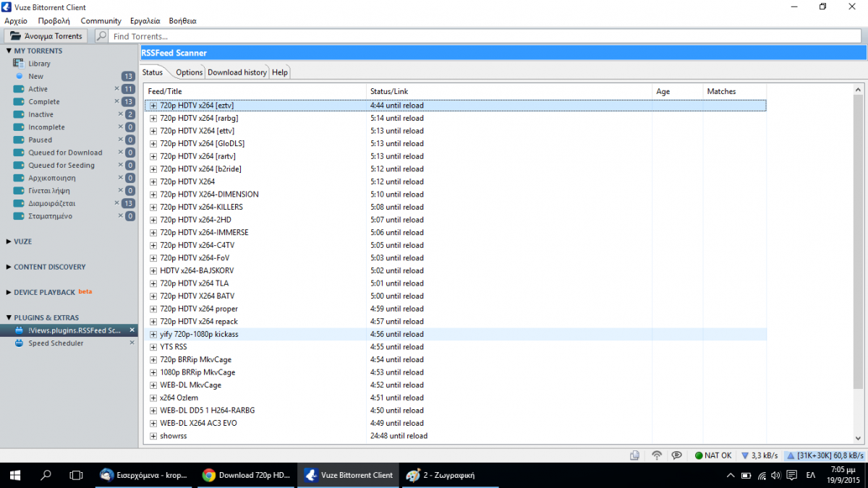Screen dimensions: 868x488
Task: Switch to the Options tab
Action: tap(189, 72)
